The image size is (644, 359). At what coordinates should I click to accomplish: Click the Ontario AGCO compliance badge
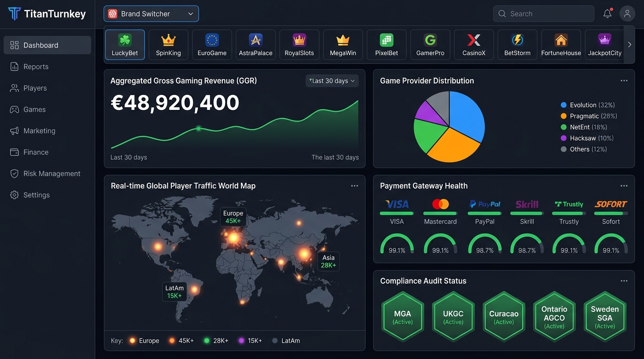554,317
